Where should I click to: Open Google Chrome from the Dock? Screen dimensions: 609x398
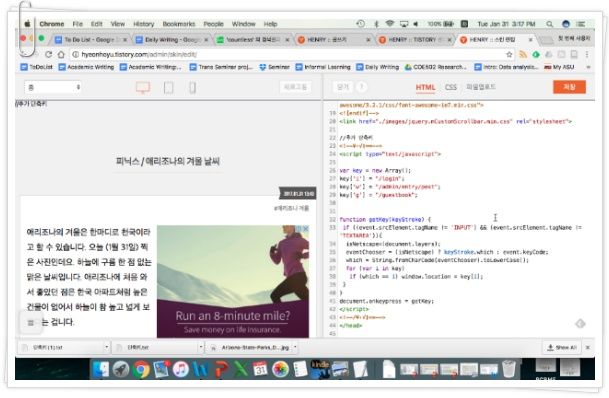(x=141, y=369)
